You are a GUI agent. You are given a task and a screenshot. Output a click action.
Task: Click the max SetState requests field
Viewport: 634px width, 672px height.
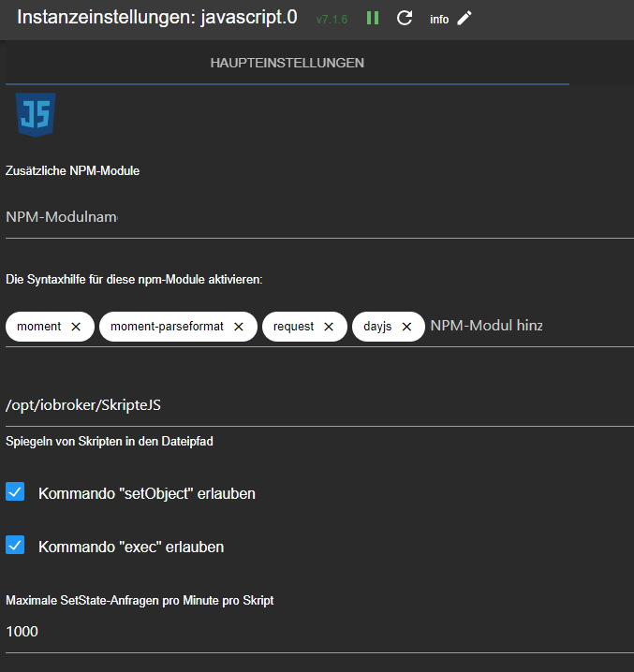281,632
